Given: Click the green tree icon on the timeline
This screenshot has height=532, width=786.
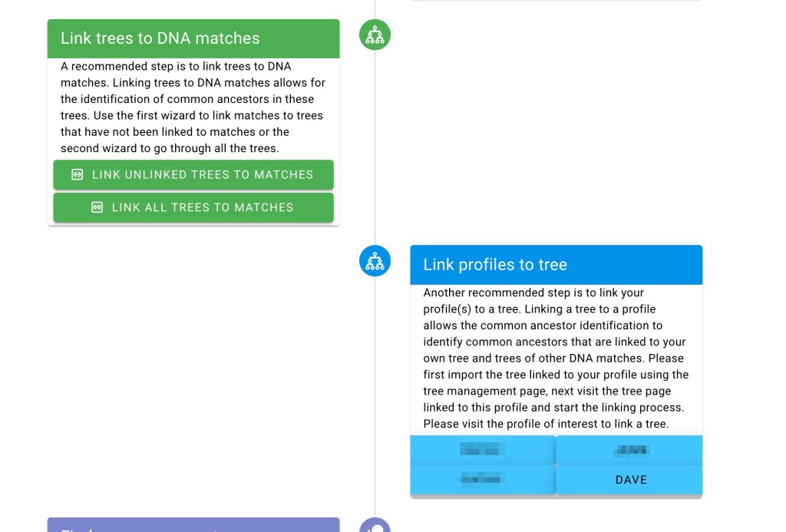Looking at the screenshot, I should click(375, 35).
